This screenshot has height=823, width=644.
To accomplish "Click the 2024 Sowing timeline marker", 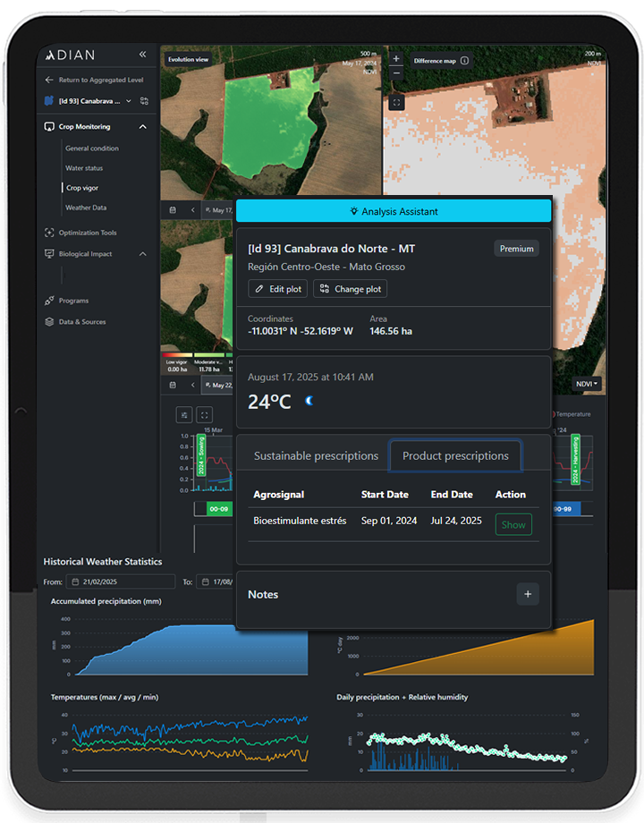I will pyautogui.click(x=200, y=455).
